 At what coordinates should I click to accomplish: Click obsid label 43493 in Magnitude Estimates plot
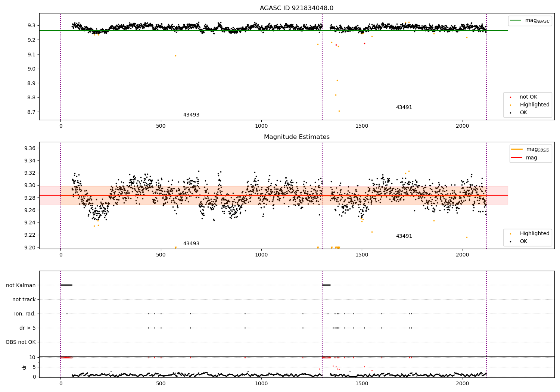191,244
